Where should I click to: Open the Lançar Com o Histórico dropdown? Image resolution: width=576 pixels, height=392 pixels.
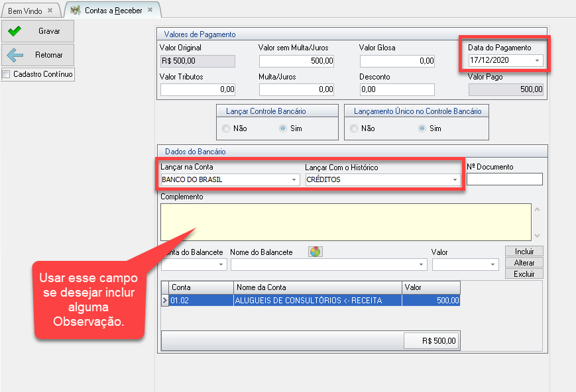[x=455, y=179]
